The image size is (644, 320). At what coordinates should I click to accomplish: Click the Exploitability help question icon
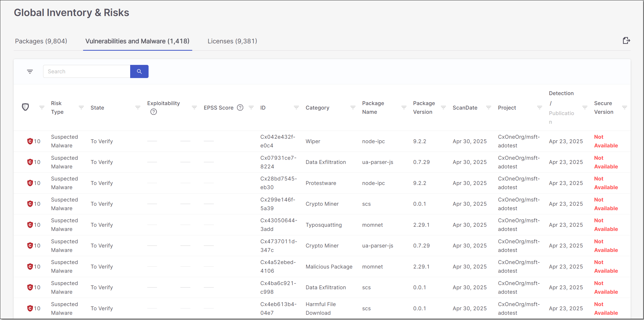point(154,112)
